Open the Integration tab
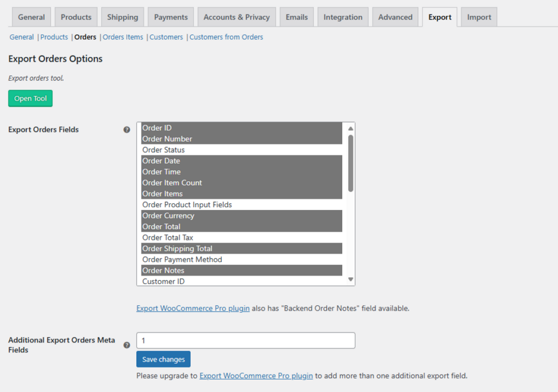Screen dimensions: 558x392 coord(343,17)
